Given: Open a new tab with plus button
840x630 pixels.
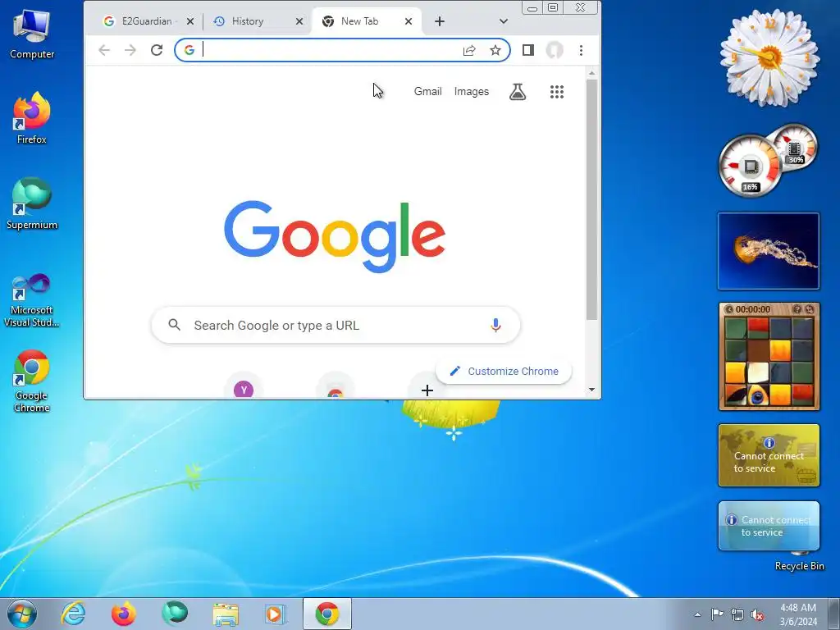Looking at the screenshot, I should [440, 21].
